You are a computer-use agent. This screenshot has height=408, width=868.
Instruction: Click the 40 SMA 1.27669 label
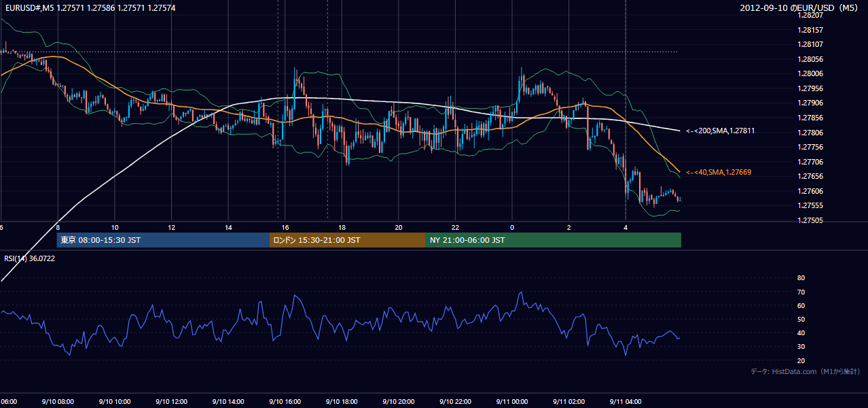(719, 173)
